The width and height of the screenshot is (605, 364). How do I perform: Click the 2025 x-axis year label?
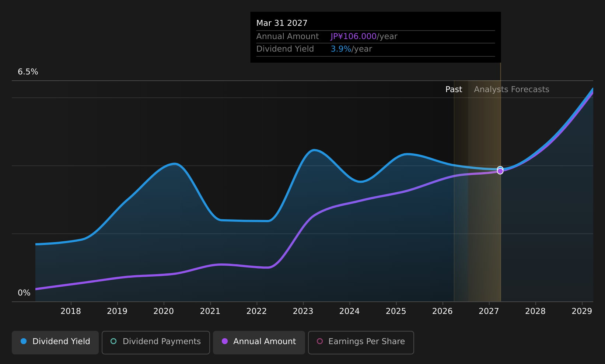396,311
